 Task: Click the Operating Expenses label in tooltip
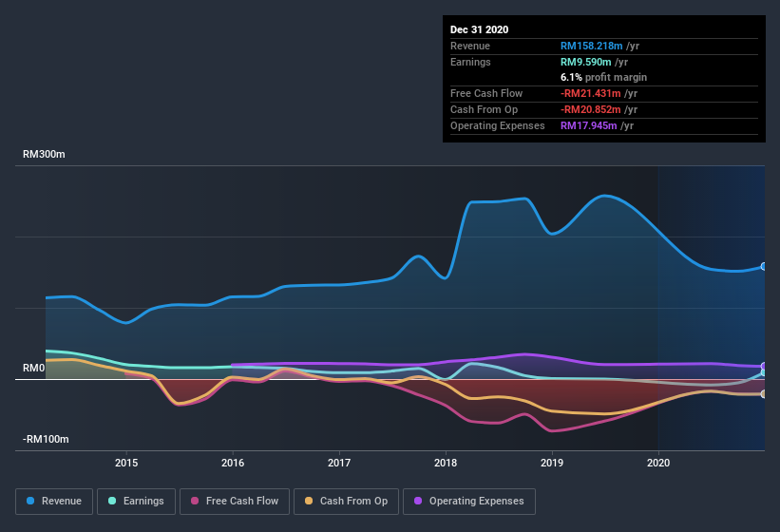click(498, 125)
